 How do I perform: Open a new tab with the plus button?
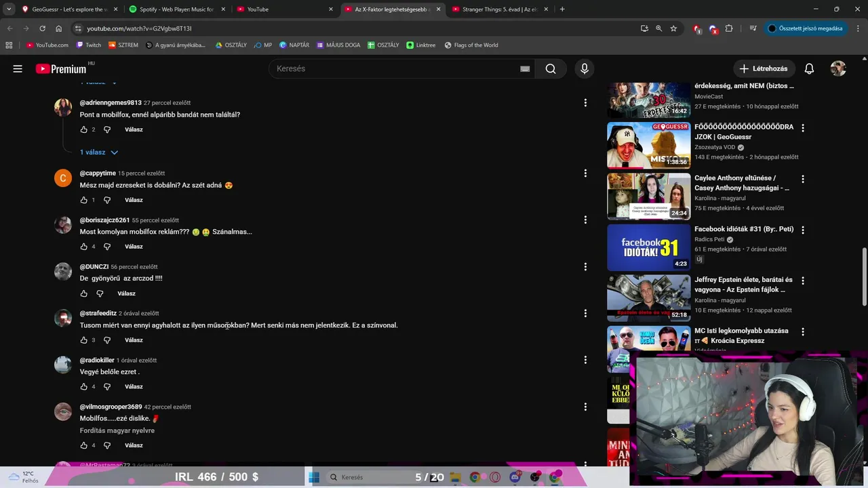click(x=562, y=9)
